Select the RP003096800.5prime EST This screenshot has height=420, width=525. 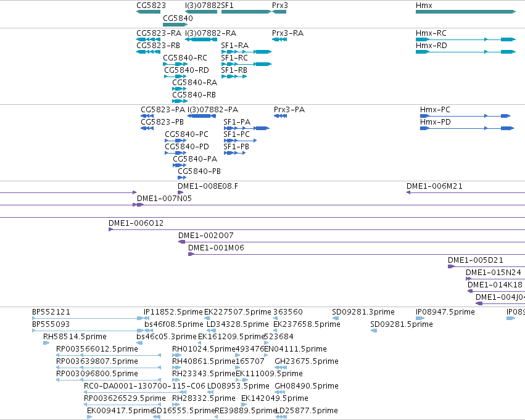[109, 380]
